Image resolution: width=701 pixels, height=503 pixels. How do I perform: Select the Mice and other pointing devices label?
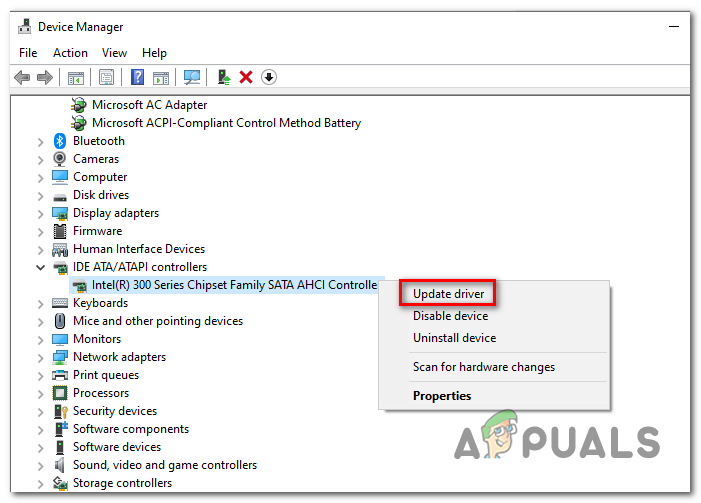[x=158, y=321]
